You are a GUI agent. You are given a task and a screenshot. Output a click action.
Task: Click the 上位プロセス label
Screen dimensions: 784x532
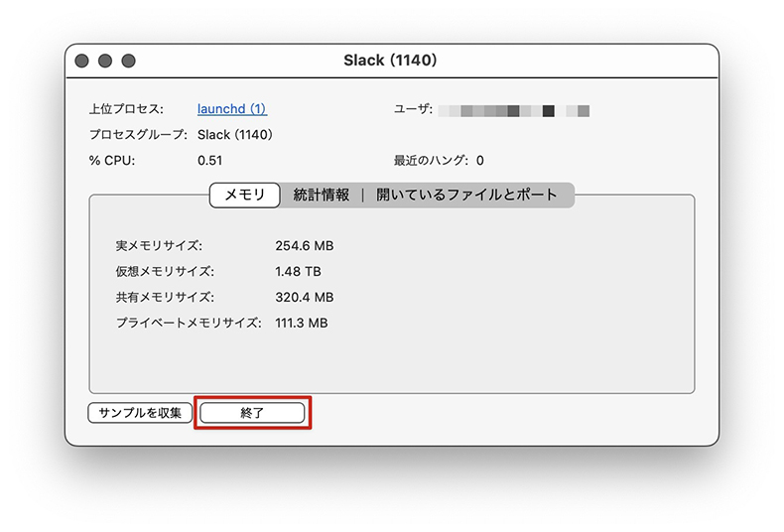click(x=126, y=109)
